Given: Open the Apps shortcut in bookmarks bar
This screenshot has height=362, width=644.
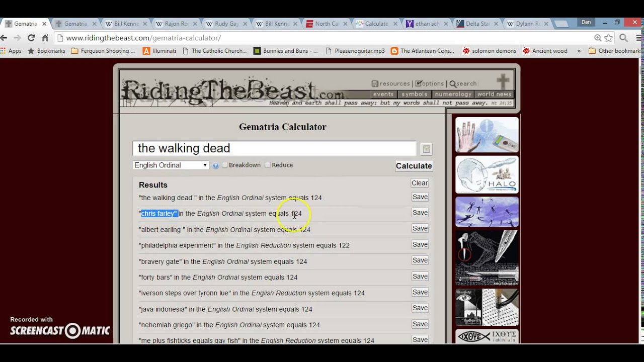Looking at the screenshot, I should click(11, 51).
